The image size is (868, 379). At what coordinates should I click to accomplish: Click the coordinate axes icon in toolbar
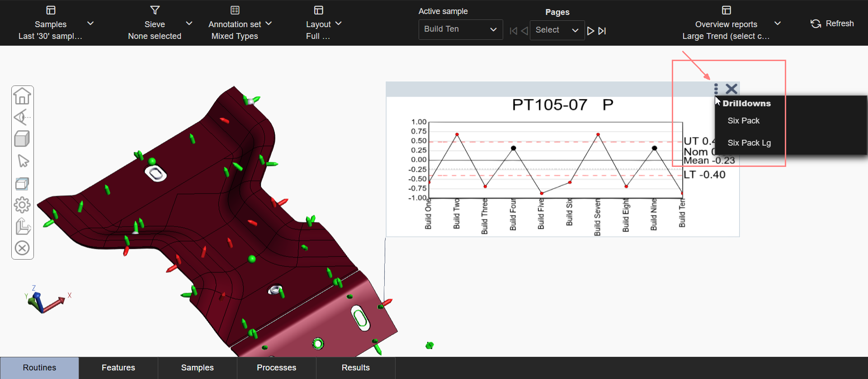[23, 227]
